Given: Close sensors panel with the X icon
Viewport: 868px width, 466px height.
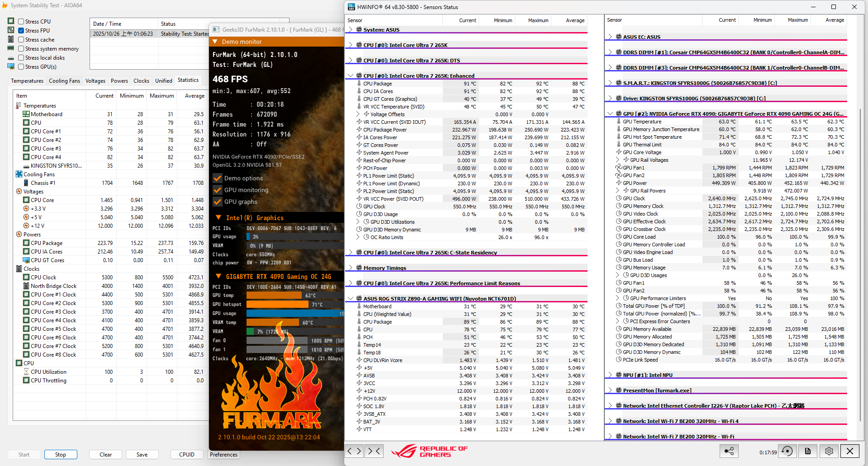Looking at the screenshot, I should coord(850,451).
